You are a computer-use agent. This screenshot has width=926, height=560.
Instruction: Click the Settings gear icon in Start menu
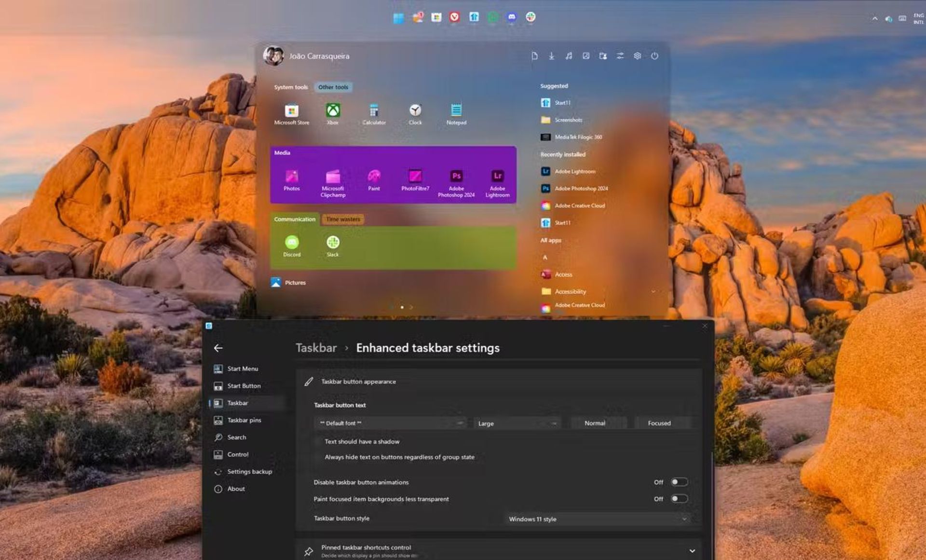pyautogui.click(x=636, y=55)
